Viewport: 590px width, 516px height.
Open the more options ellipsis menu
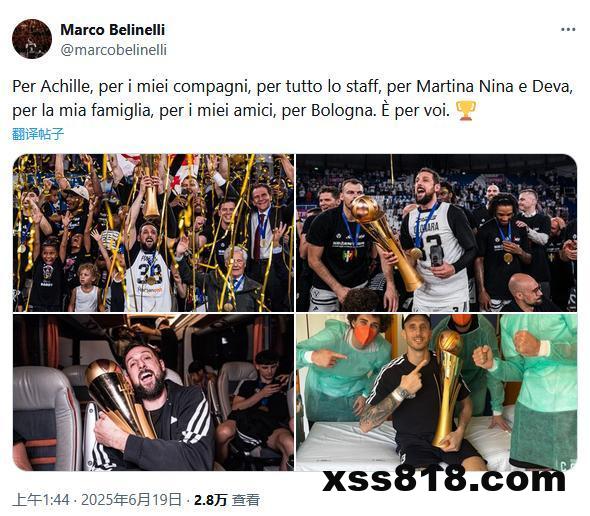(568, 29)
